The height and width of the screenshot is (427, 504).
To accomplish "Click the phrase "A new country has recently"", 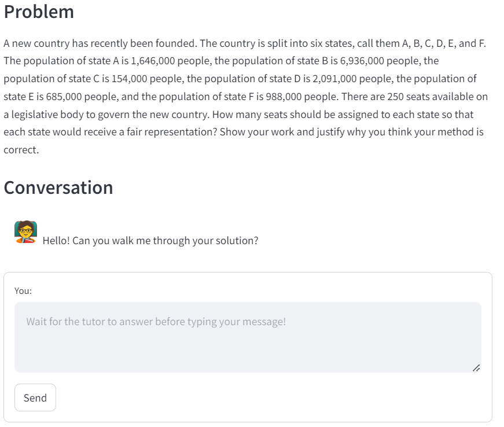I will [60, 43].
